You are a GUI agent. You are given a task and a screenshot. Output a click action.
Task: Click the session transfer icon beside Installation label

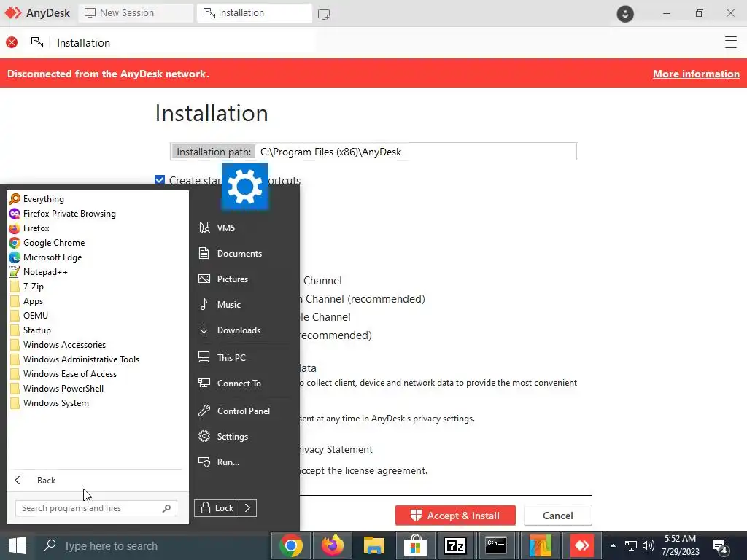coord(37,42)
